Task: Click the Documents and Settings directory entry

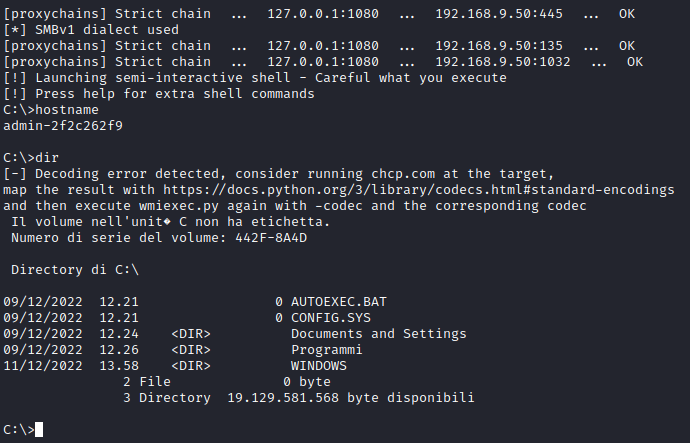Action: pyautogui.click(x=378, y=334)
